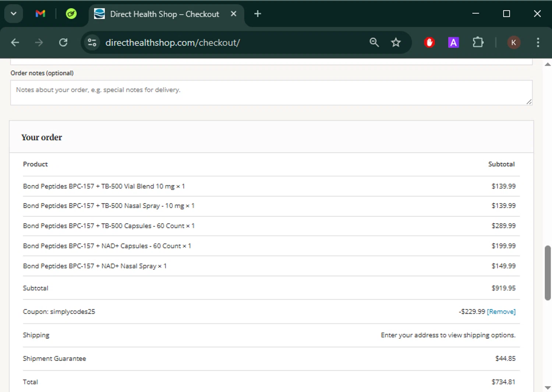
Task: Open the green pinned tab icon
Action: [x=71, y=14]
